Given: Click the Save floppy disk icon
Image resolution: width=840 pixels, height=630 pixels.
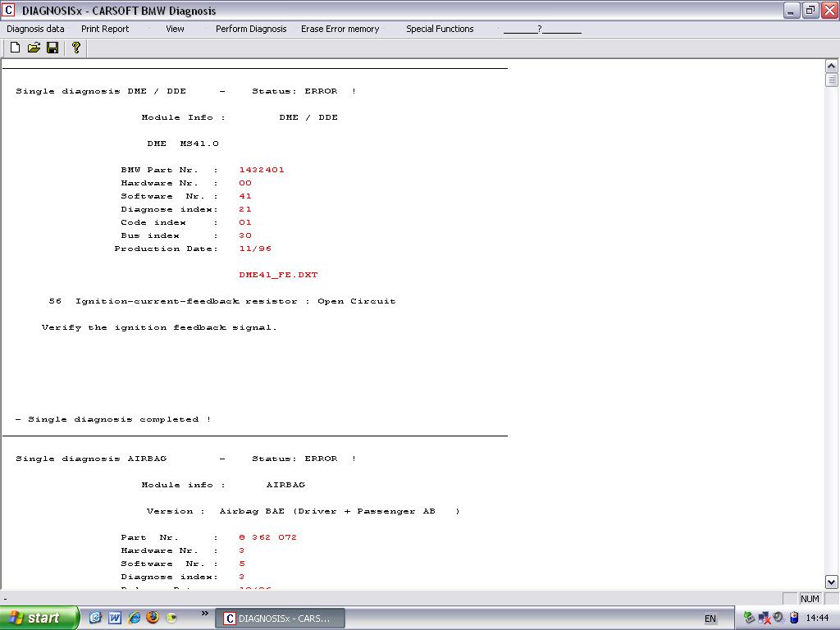Looking at the screenshot, I should pyautogui.click(x=52, y=48).
